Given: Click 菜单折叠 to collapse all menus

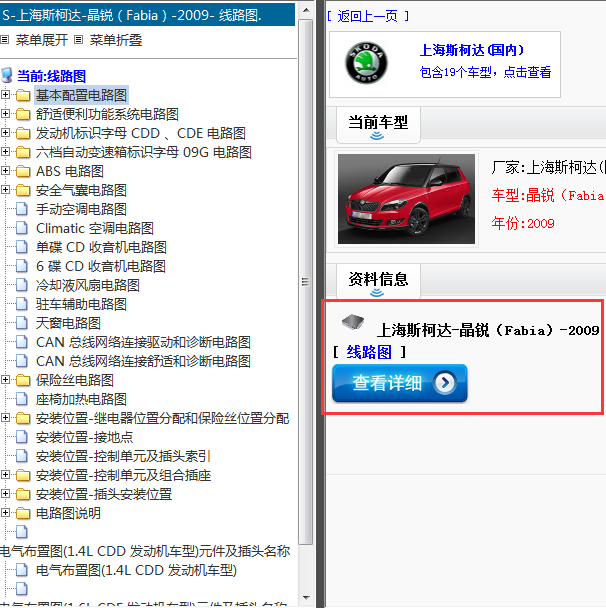Looking at the screenshot, I should [116, 40].
